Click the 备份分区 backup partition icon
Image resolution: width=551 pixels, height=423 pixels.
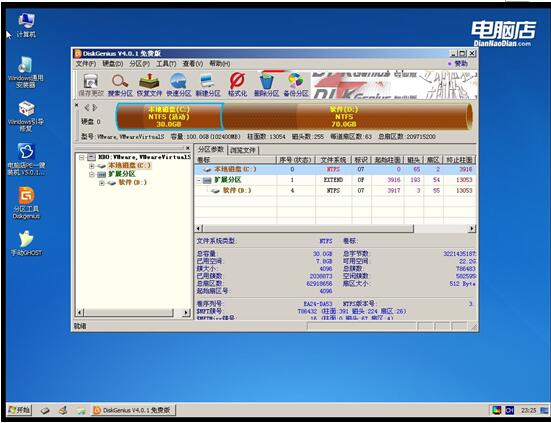click(296, 85)
